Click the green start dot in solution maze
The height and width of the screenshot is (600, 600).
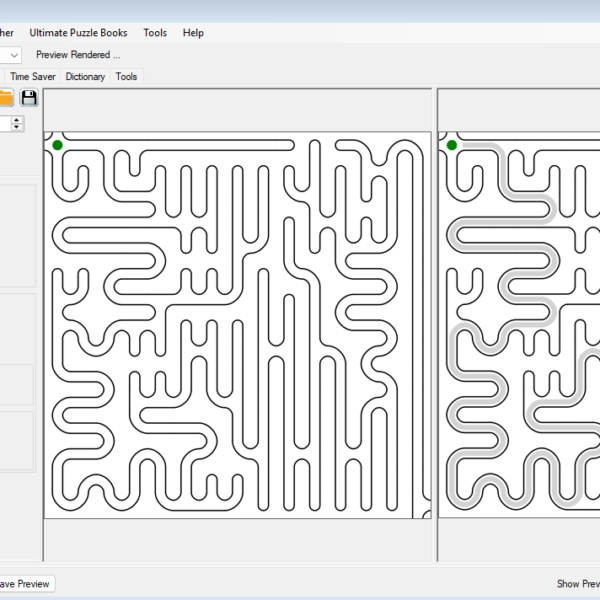(452, 145)
